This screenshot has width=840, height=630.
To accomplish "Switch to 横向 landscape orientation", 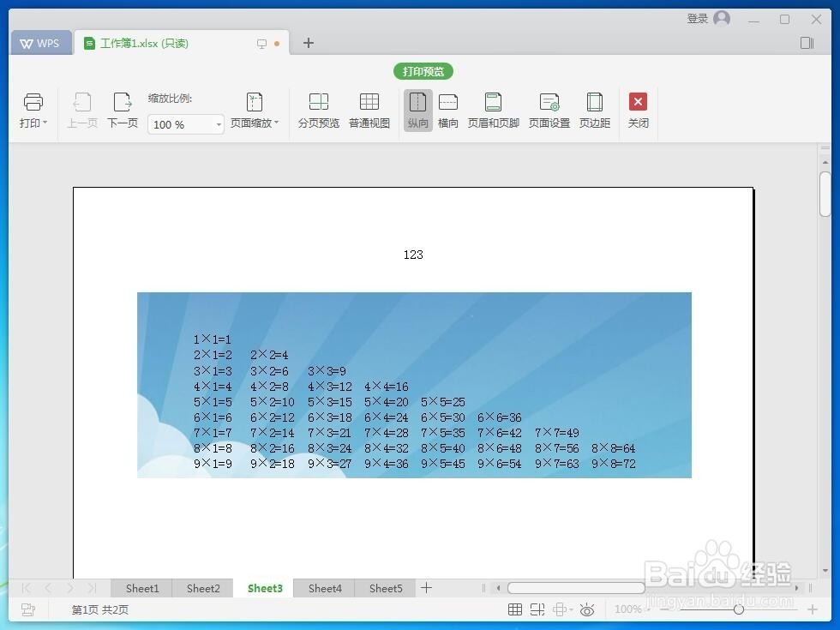I will 448,110.
